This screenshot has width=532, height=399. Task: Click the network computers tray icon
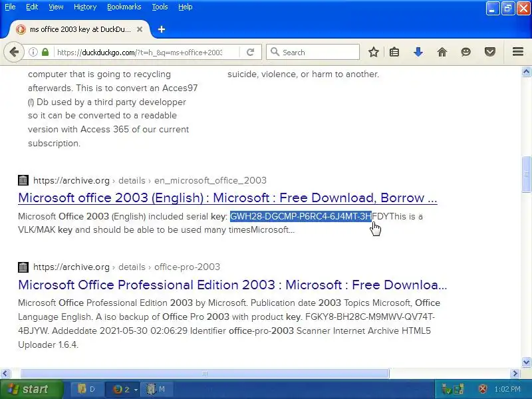[459, 389]
